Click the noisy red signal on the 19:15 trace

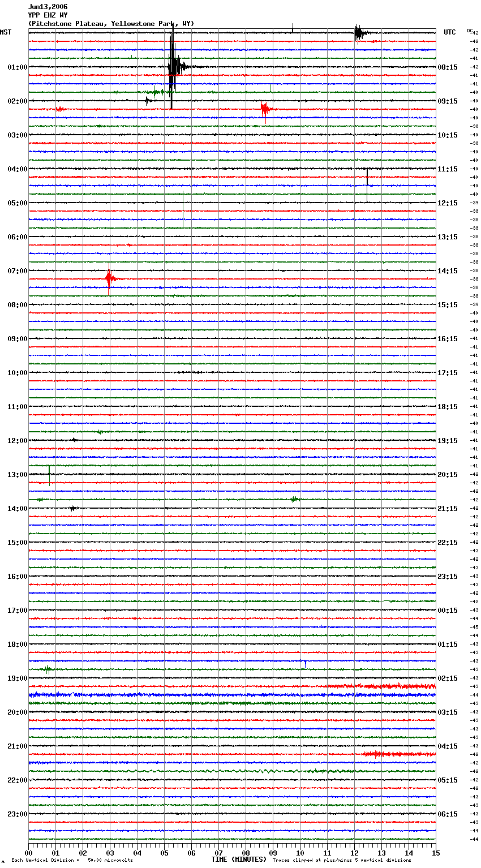click(382, 686)
